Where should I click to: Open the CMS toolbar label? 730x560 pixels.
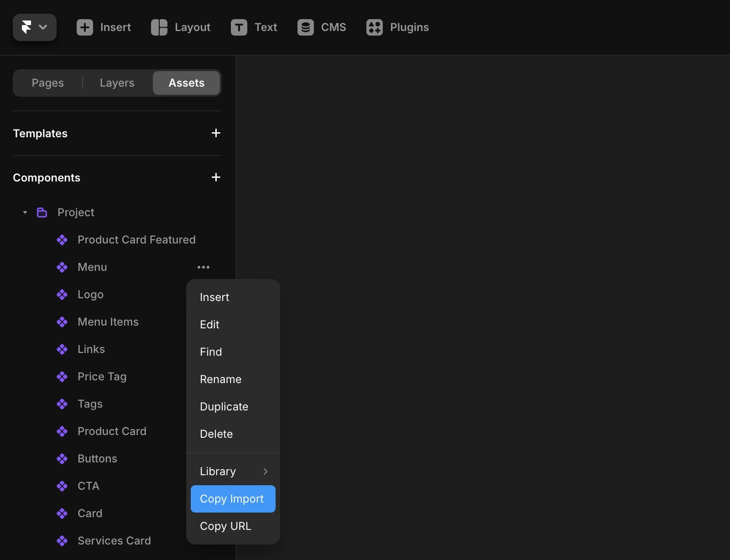[x=334, y=27]
